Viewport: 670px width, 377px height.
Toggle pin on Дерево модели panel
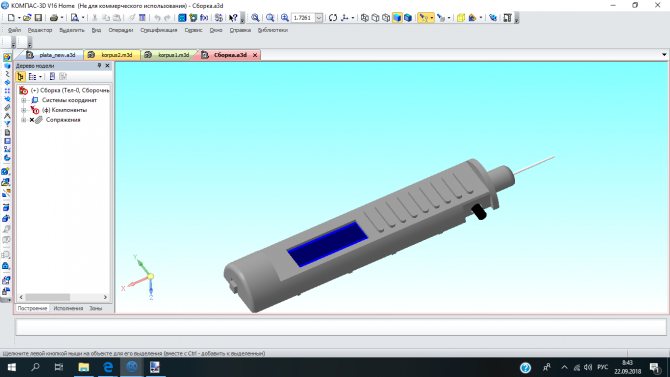[99, 65]
